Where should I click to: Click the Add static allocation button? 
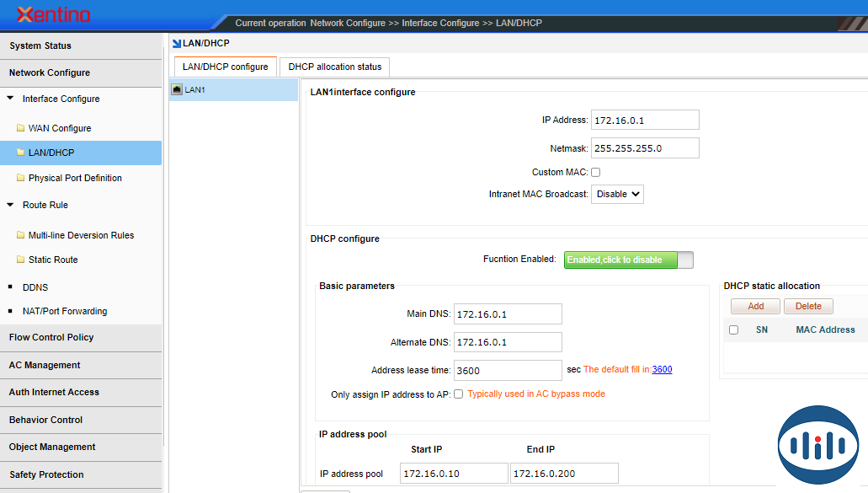pos(755,306)
